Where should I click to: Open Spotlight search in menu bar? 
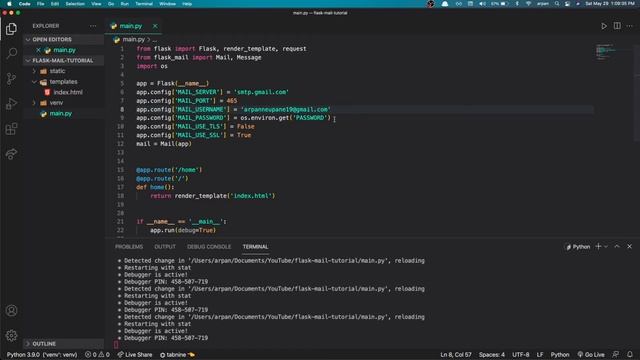[x=557, y=4]
